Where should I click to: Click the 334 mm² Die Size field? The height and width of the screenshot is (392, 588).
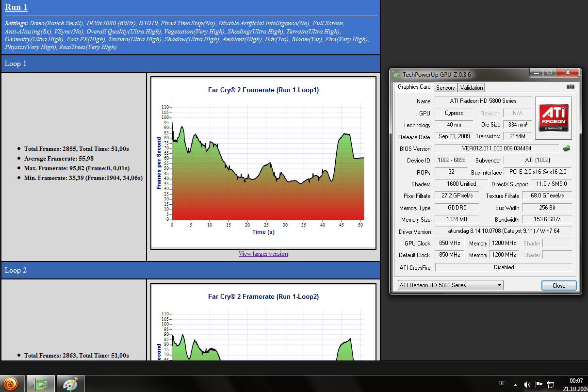(x=518, y=125)
